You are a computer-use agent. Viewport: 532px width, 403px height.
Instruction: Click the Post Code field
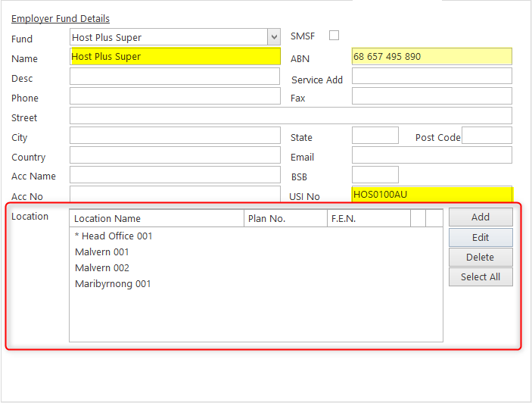click(487, 136)
